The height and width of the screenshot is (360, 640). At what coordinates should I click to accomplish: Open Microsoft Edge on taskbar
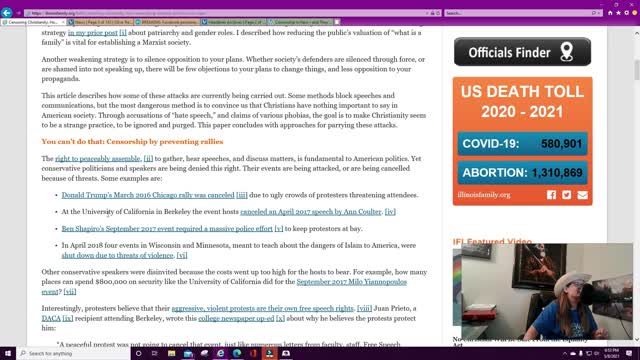pos(237,353)
